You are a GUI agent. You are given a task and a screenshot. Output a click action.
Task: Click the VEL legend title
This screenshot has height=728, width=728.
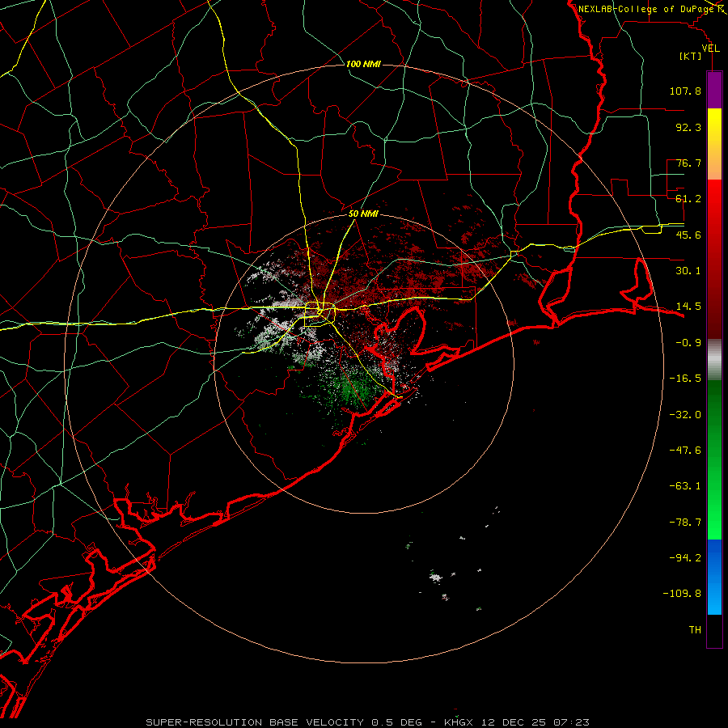[x=710, y=49]
